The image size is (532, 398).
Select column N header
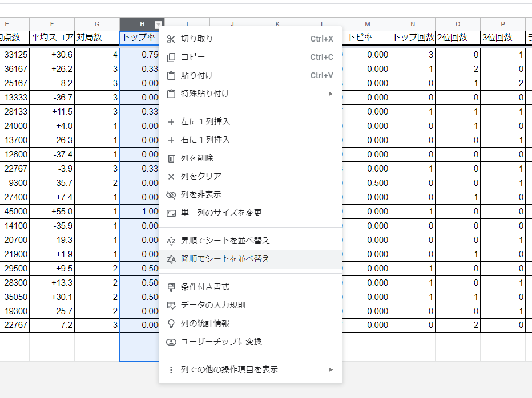pyautogui.click(x=413, y=24)
